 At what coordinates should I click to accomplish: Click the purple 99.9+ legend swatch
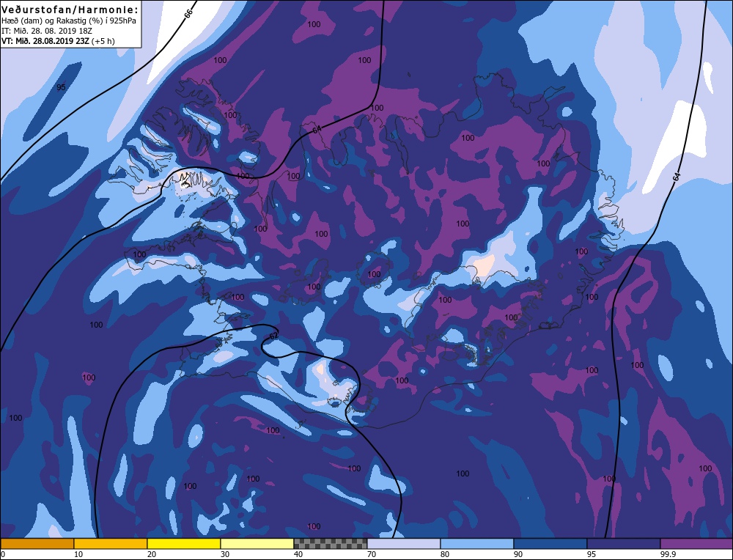coord(696,544)
